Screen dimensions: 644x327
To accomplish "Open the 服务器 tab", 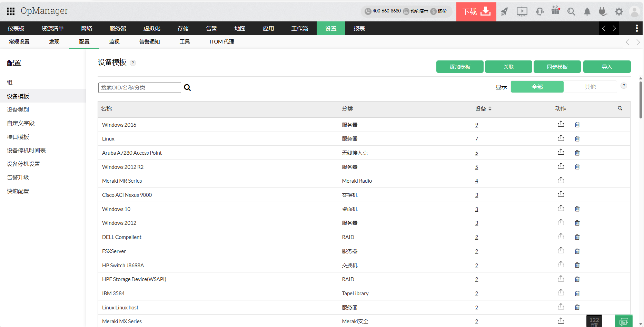I will click(x=118, y=28).
